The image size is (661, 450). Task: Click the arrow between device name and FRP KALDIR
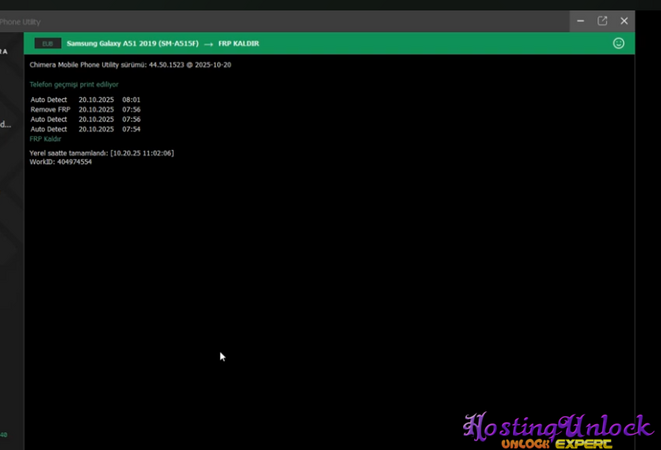tap(210, 44)
